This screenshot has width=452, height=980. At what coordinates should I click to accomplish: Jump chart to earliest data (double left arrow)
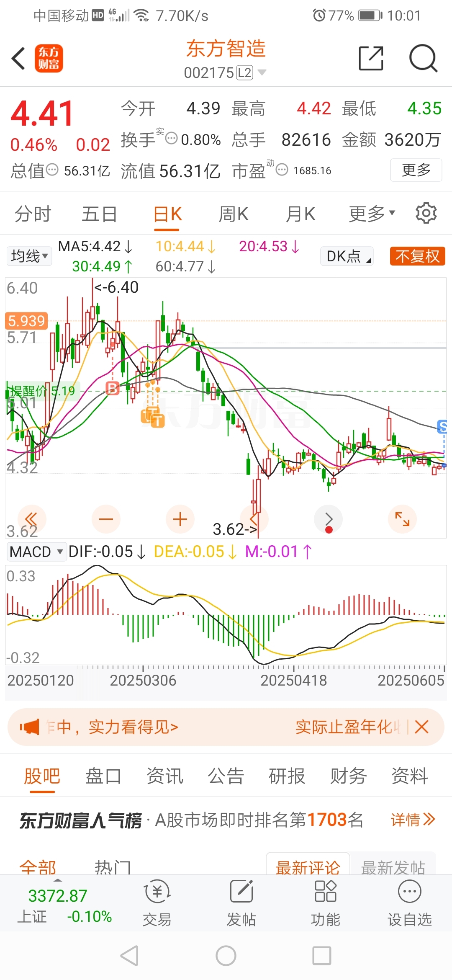[31, 519]
